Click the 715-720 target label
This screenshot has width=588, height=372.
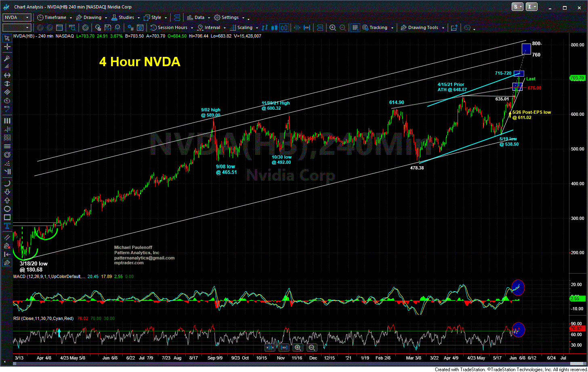(503, 73)
